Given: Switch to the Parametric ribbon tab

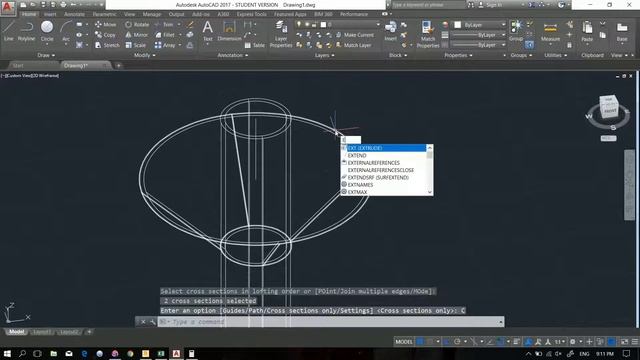Looking at the screenshot, I should tap(104, 14).
